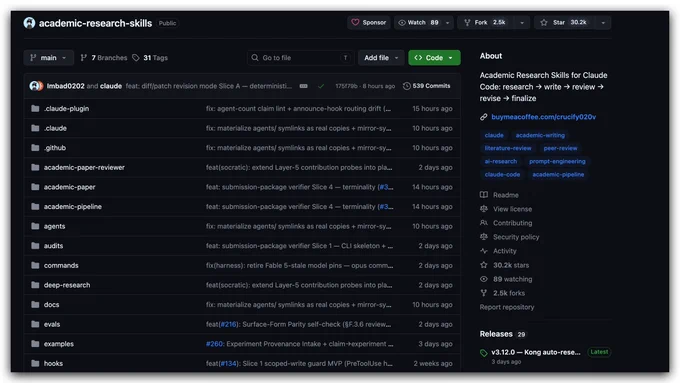
Task: Select the claude topic tag
Action: [x=494, y=135]
